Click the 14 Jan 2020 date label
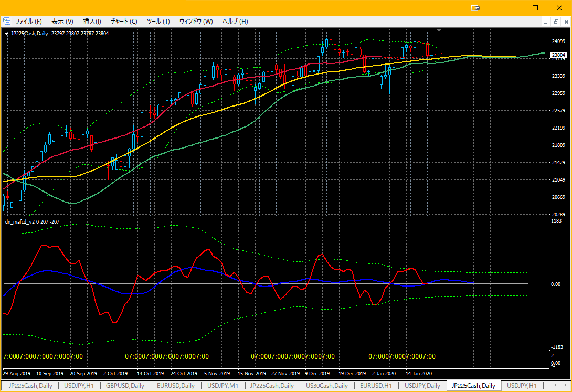This screenshot has width=572, height=392. (419, 374)
